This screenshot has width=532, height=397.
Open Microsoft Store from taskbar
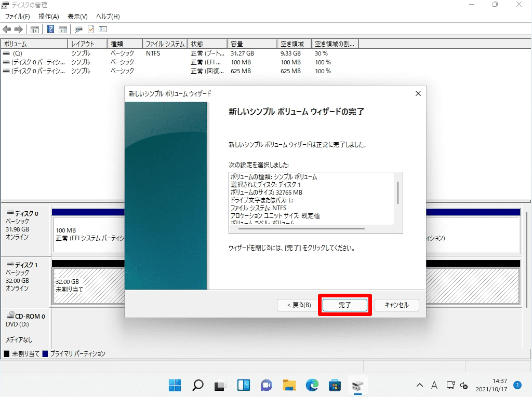[335, 385]
